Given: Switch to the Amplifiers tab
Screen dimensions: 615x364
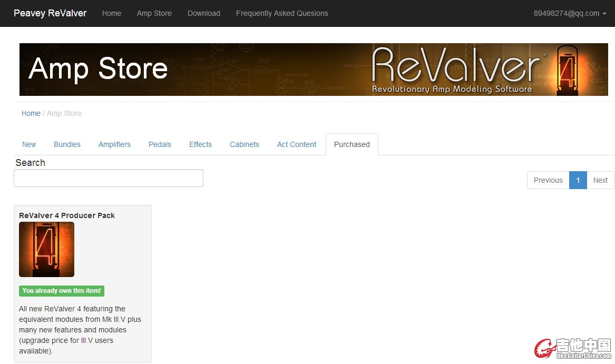Looking at the screenshot, I should tap(114, 144).
